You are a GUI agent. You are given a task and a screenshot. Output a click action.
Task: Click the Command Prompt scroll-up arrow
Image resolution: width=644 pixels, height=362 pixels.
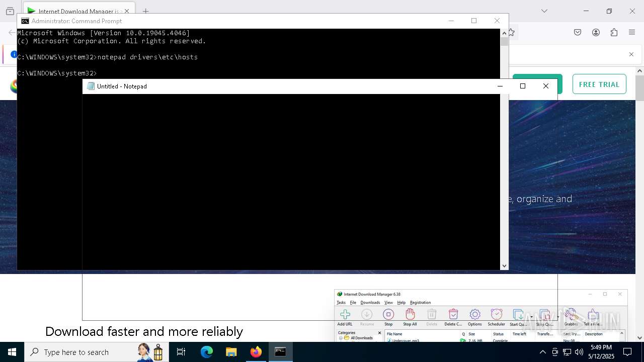click(x=504, y=33)
